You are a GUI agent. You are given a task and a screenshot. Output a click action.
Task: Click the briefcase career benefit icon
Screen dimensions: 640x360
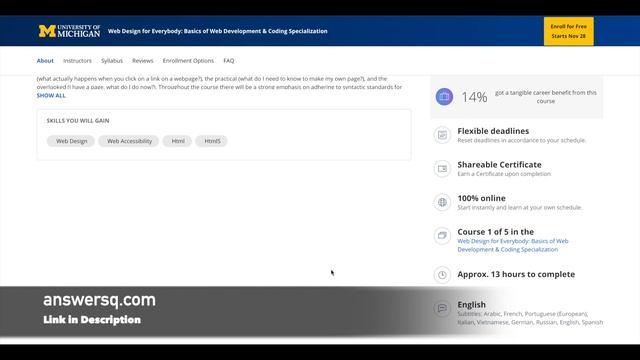[x=444, y=97]
